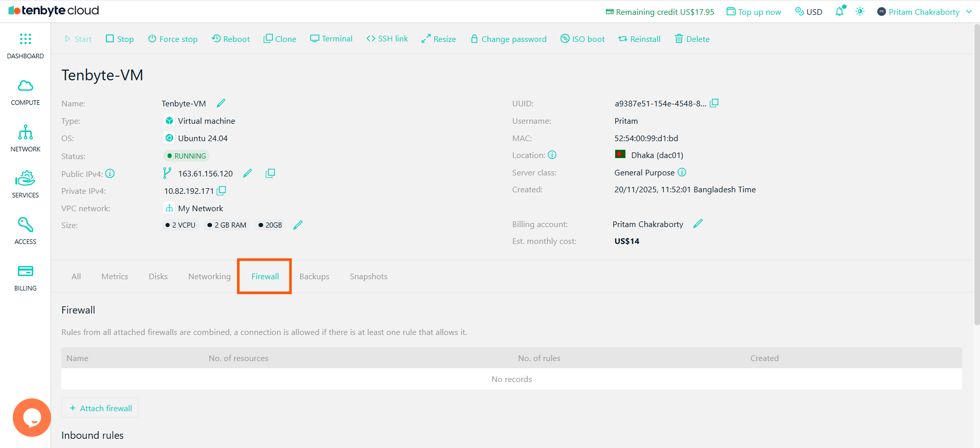Viewport: 980px width, 448px height.
Task: Open the Compute cloud icon
Action: click(26, 85)
